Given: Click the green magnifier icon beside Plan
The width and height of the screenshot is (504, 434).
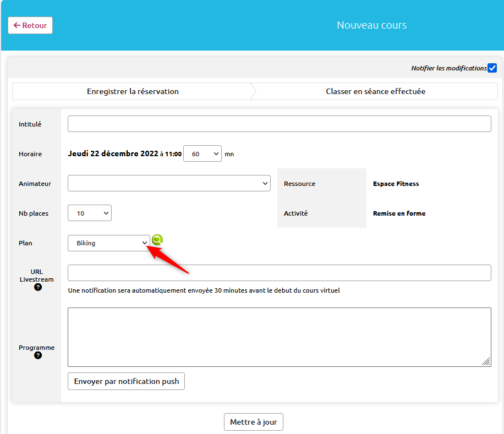Looking at the screenshot, I should [x=157, y=240].
